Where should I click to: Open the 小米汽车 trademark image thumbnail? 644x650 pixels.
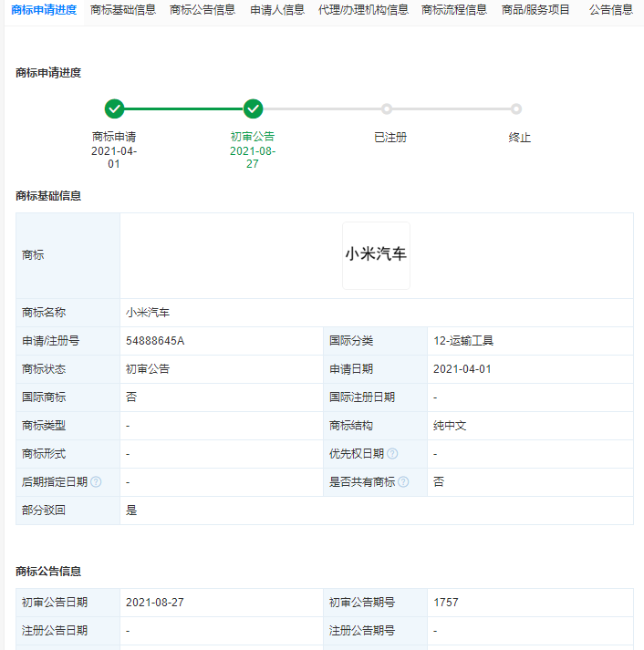click(x=376, y=255)
